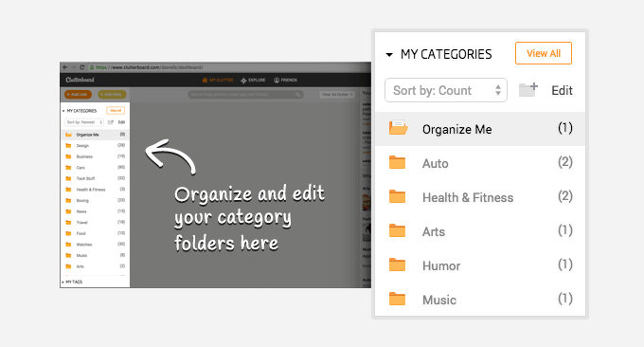Image resolution: width=644 pixels, height=347 pixels.
Task: Open the View All Clutter dropdown
Action: (337, 95)
